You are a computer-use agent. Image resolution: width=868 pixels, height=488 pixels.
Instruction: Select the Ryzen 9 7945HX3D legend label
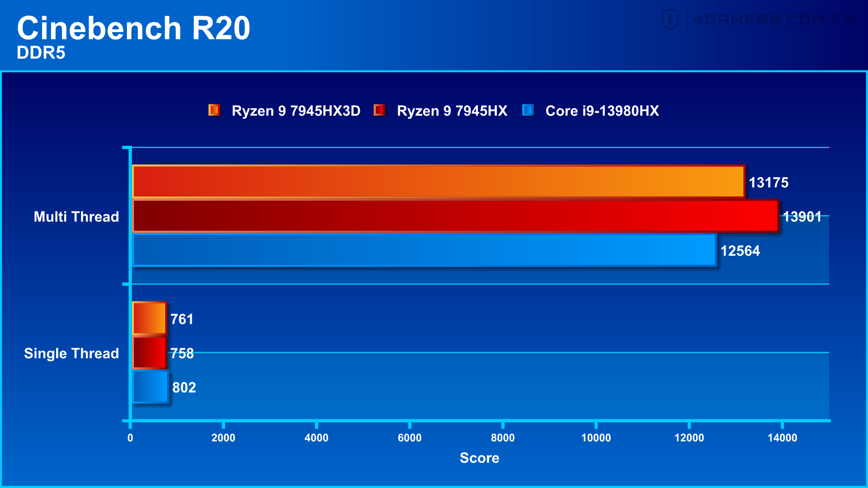[x=296, y=111]
